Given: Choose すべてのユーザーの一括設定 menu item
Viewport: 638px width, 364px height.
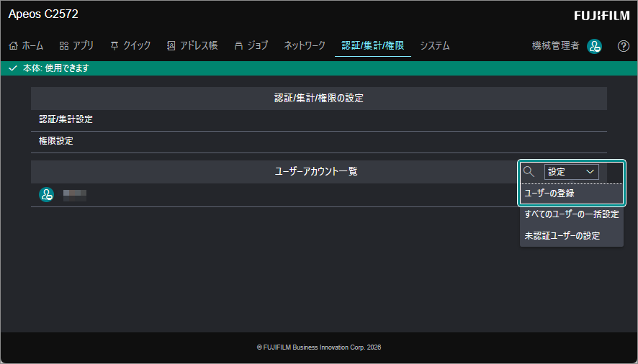Looking at the screenshot, I should pyautogui.click(x=571, y=214).
